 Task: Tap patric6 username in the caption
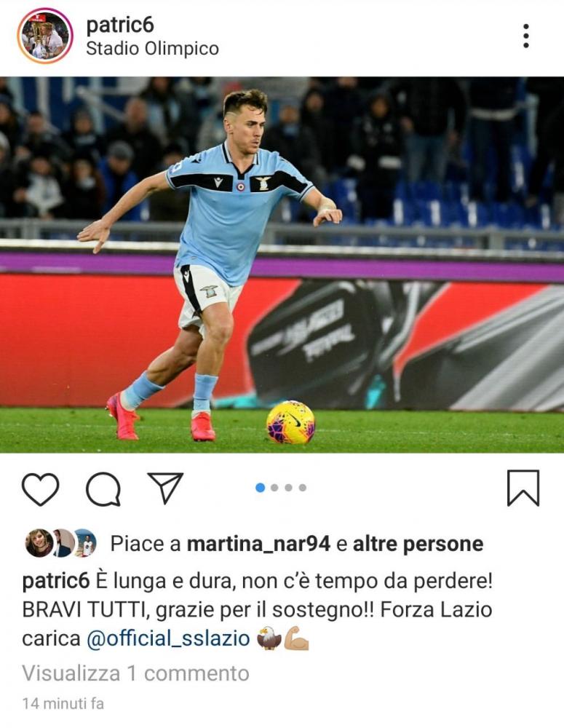[x=56, y=581]
